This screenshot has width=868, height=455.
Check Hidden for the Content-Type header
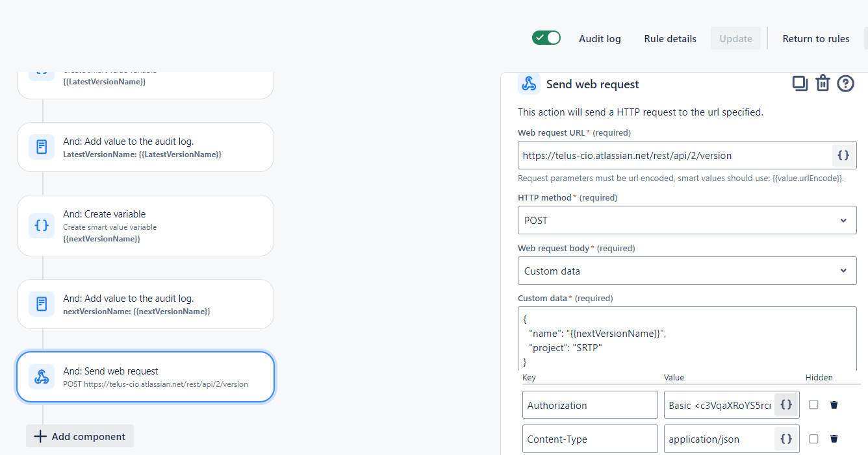click(x=813, y=439)
